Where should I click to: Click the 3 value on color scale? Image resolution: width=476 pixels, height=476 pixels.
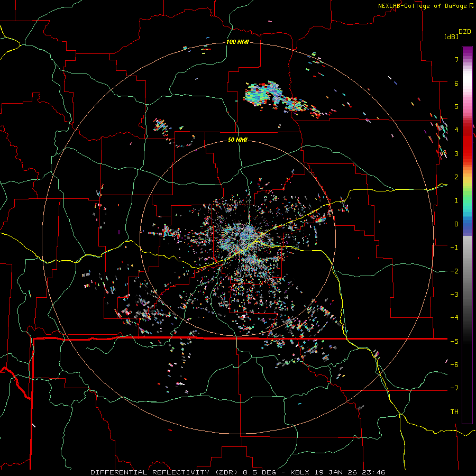(x=456, y=153)
